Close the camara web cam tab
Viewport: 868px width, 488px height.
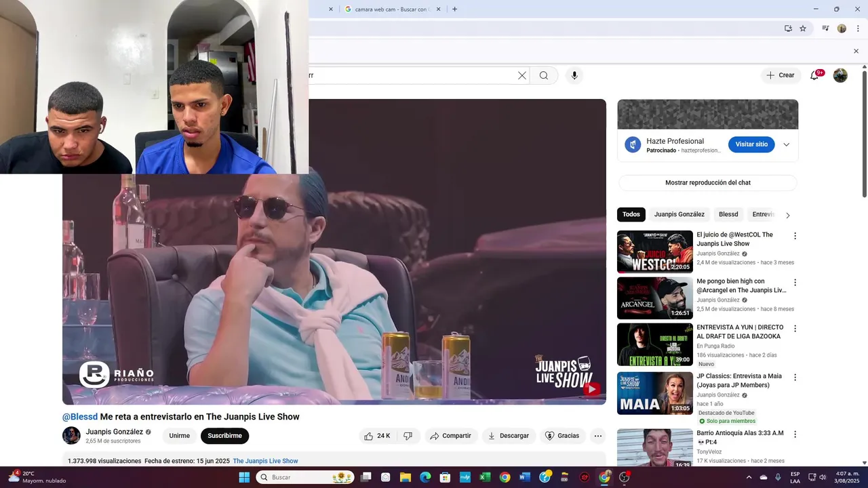438,9
